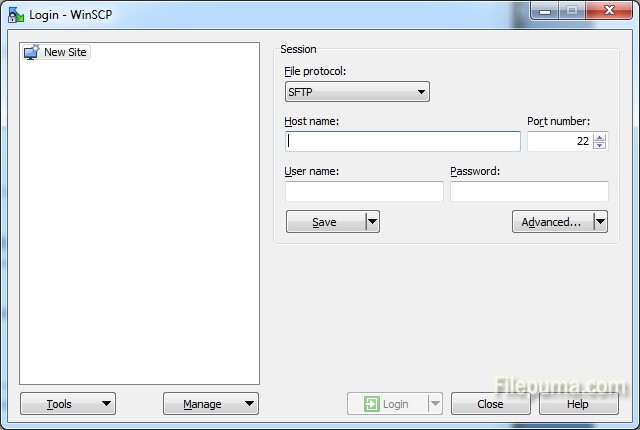Screen dimensions: 640x430
Task: Click into the User name field
Action: [364, 191]
